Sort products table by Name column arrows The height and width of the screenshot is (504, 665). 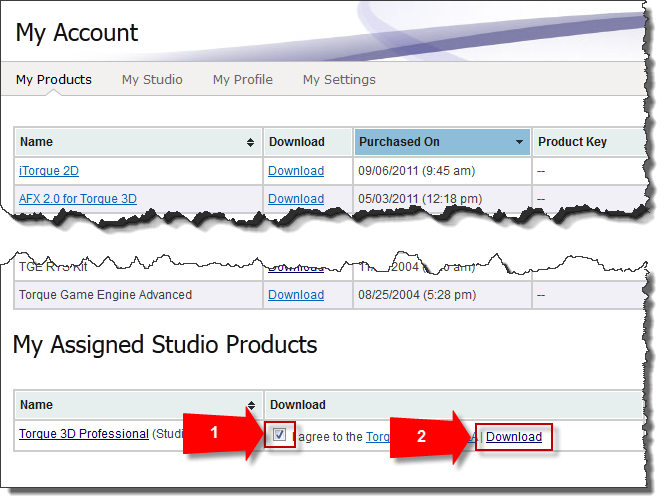250,142
